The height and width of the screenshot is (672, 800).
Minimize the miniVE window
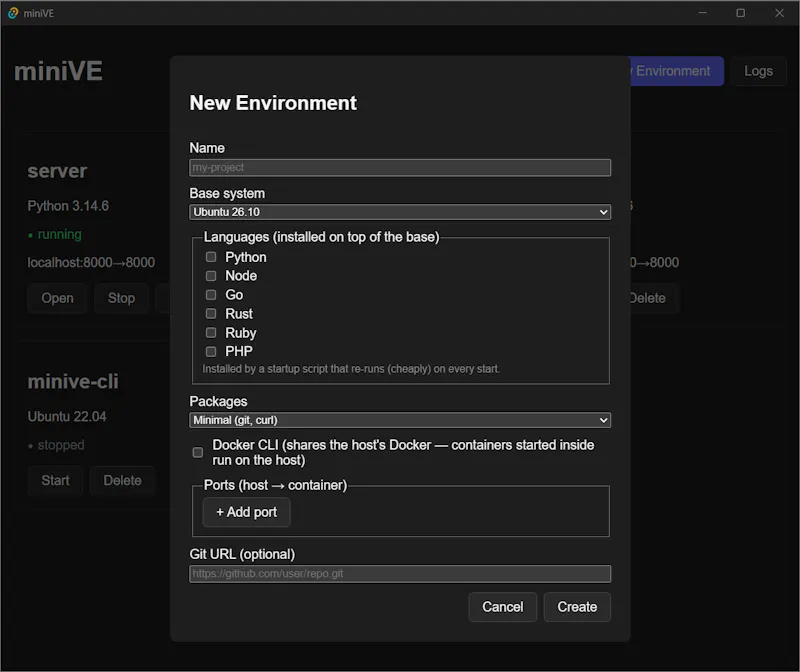(703, 13)
